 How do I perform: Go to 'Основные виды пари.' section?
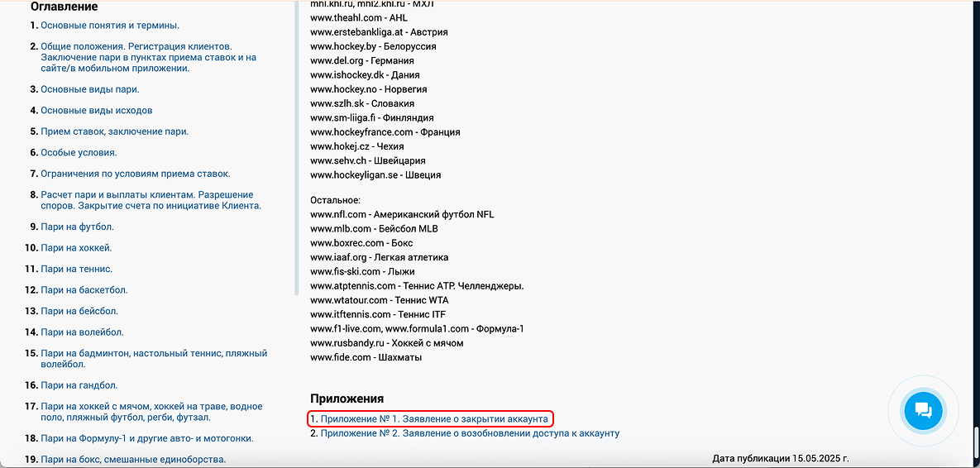coord(90,89)
